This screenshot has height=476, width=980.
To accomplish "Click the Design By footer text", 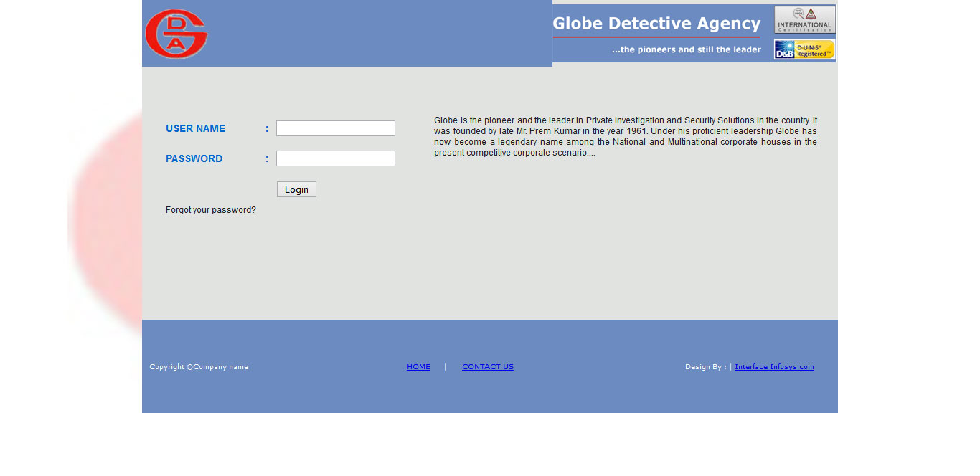I will pyautogui.click(x=705, y=367).
